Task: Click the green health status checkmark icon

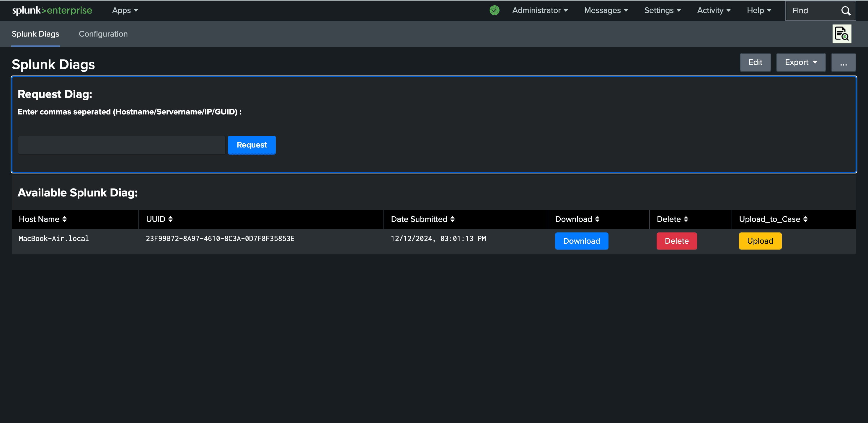Action: (x=494, y=10)
